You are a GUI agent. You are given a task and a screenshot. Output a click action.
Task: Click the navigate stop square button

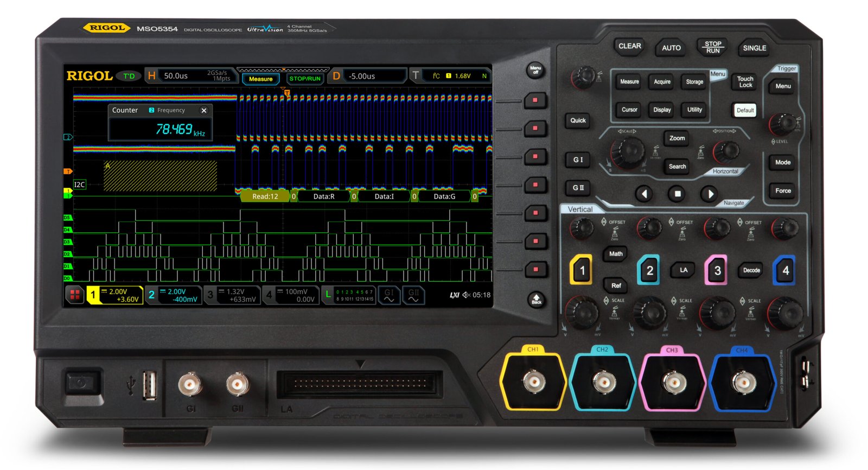[x=677, y=194]
